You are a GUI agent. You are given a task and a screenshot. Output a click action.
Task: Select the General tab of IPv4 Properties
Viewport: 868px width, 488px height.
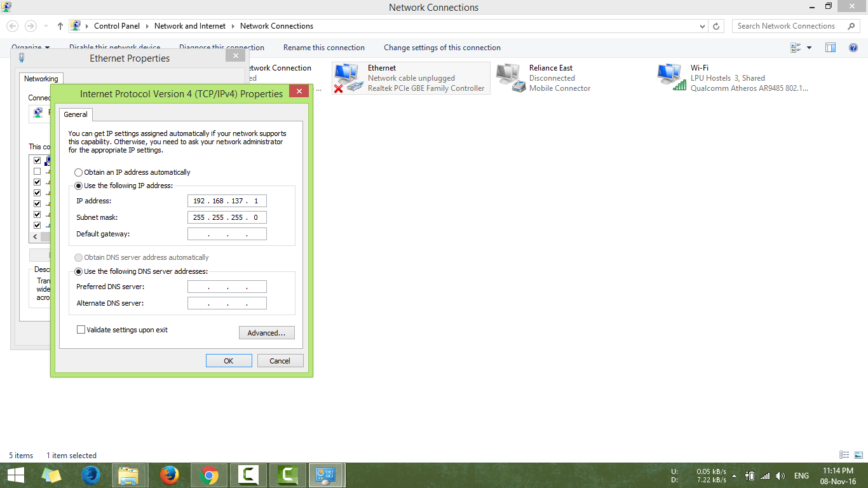(75, 114)
